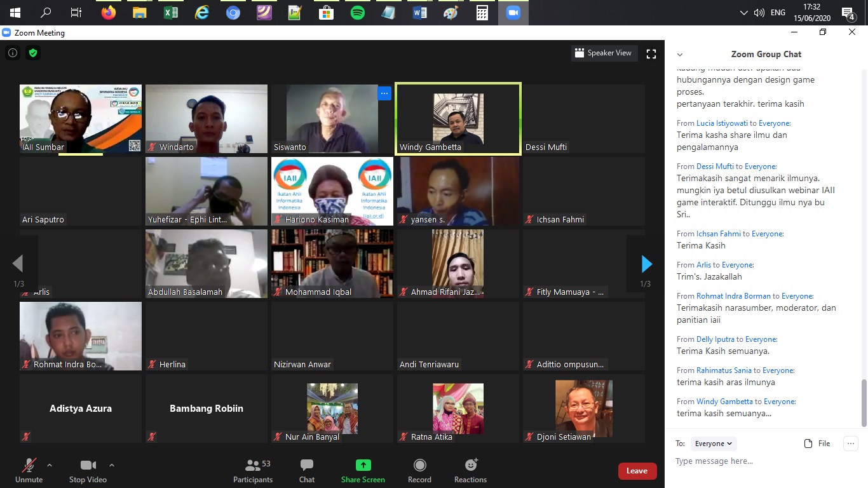Open more options on Siswanto's video tile
Screen dimensions: 868x488
click(384, 93)
